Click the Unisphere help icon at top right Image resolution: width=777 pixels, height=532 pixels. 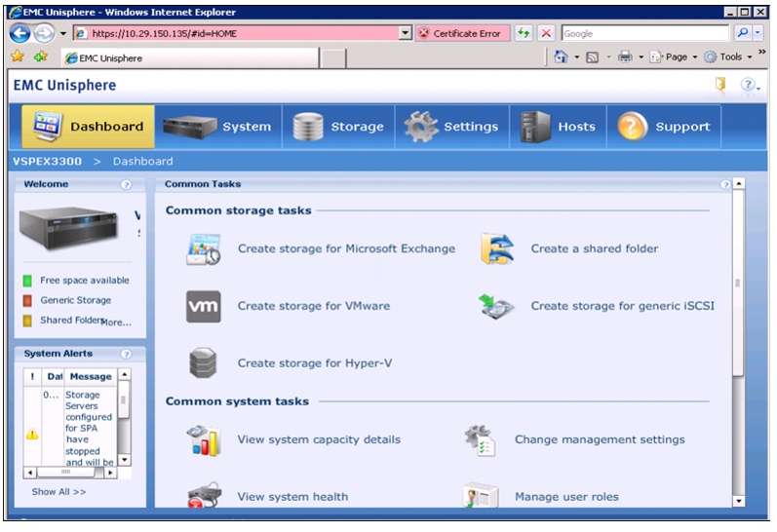point(750,84)
